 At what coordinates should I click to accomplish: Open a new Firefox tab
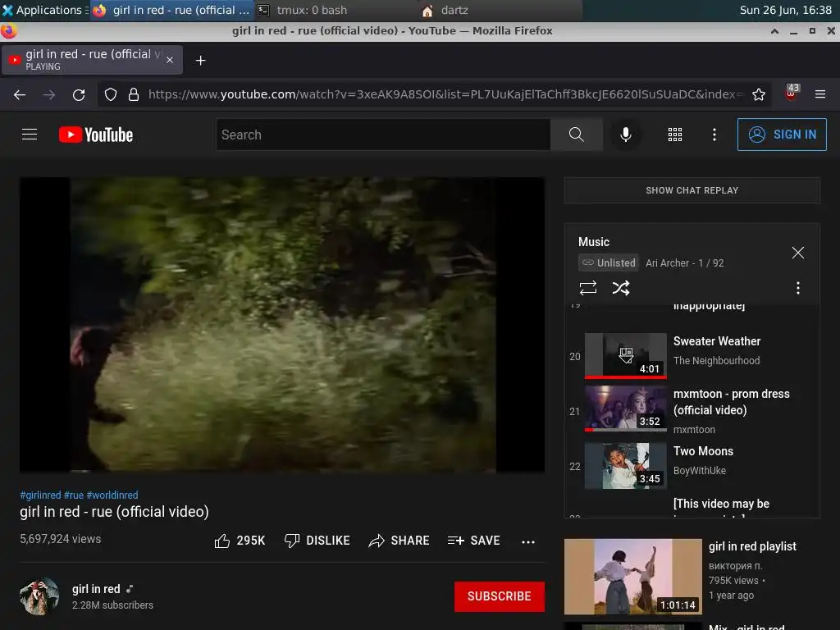tap(200, 61)
